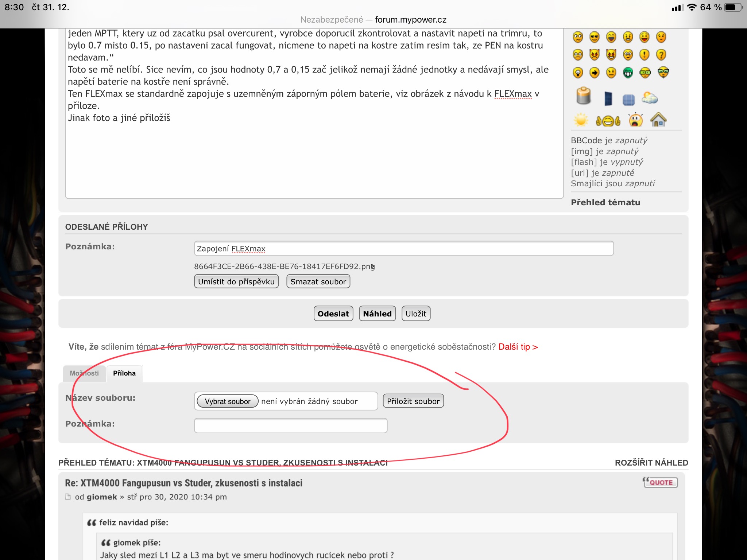Insert the light bulb idea smiley

coord(578,73)
